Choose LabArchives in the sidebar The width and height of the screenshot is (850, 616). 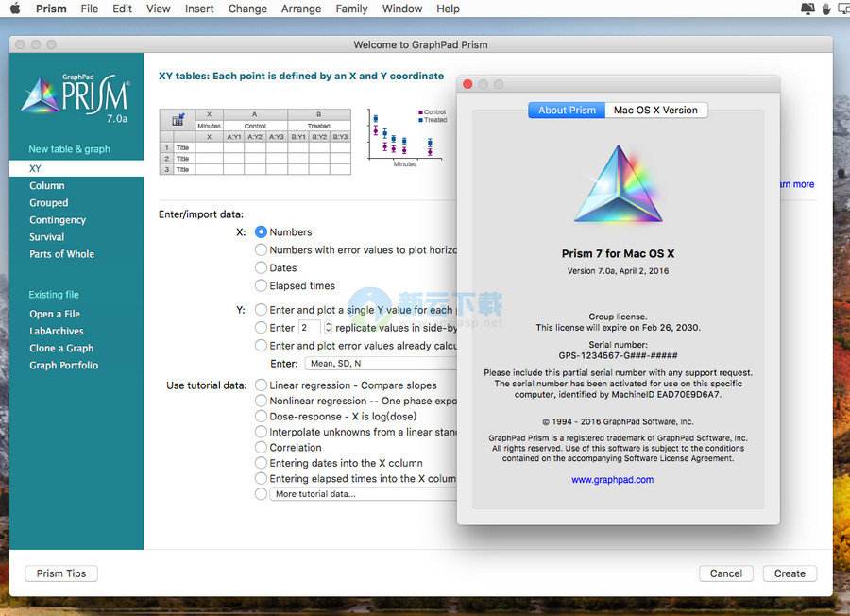[57, 331]
